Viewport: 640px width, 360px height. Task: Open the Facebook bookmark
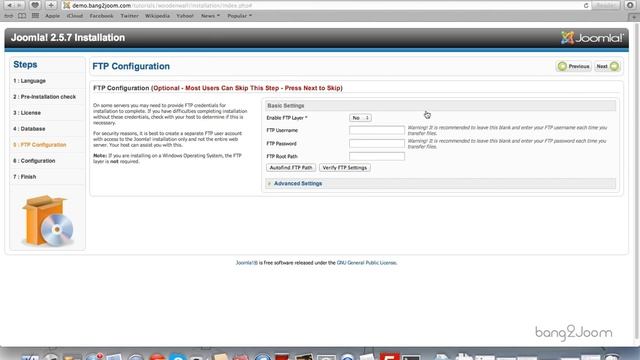[x=101, y=16]
